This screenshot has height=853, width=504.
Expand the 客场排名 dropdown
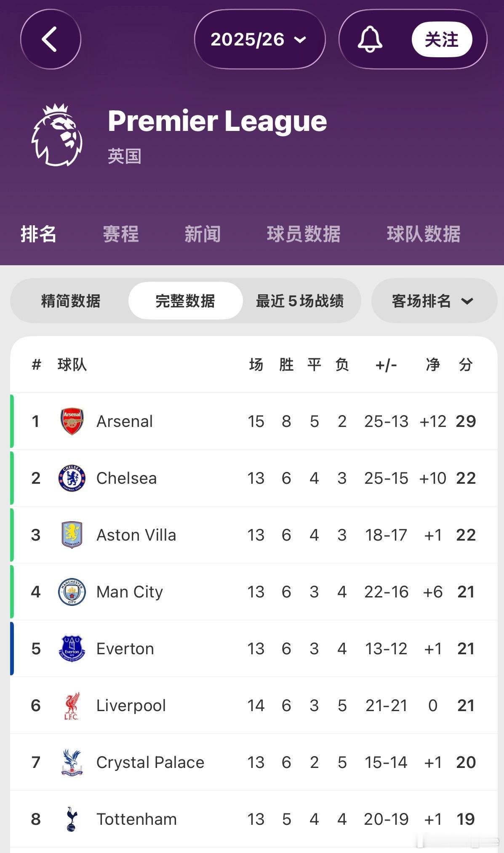(x=434, y=301)
